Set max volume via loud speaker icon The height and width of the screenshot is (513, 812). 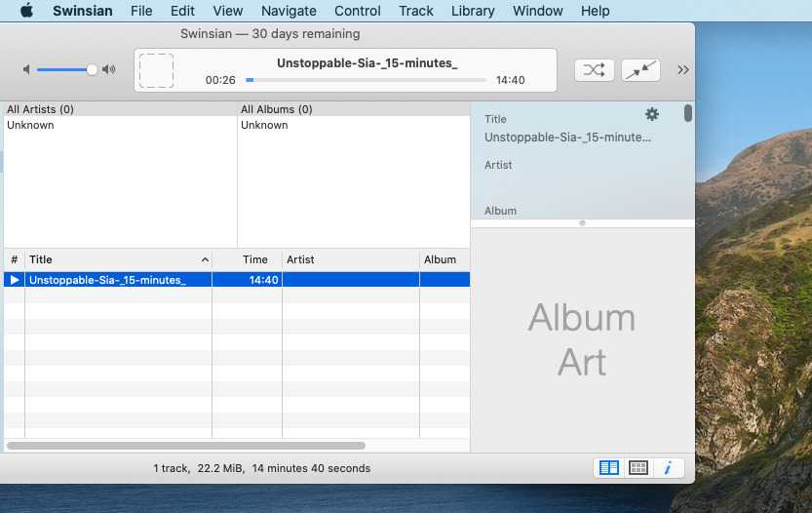108,69
